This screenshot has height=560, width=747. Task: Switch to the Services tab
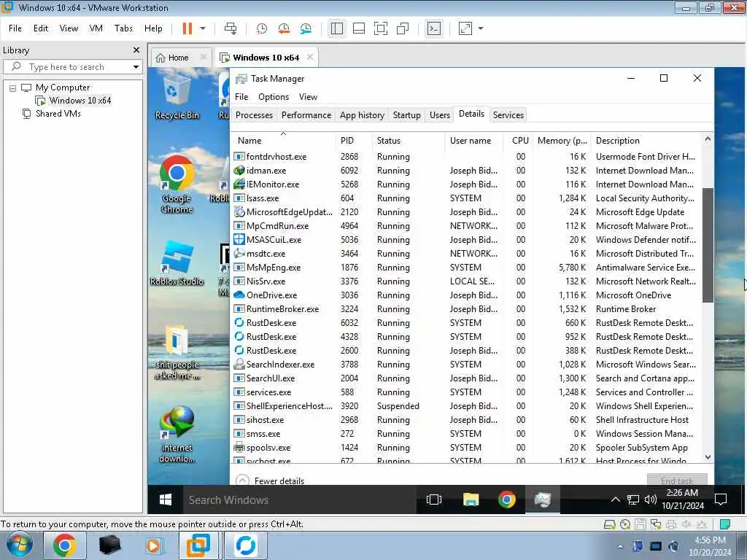pyautogui.click(x=508, y=115)
